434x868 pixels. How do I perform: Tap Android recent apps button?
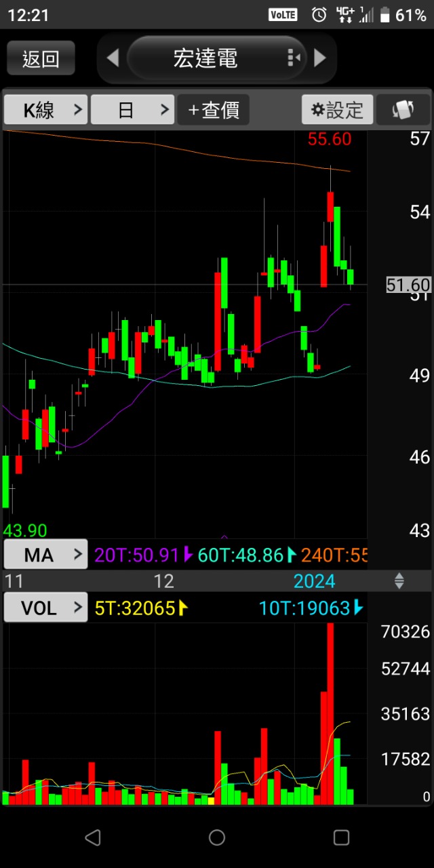(341, 837)
